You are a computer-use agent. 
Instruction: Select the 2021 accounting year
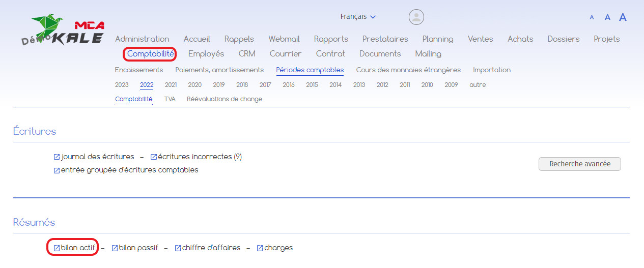coord(171,85)
